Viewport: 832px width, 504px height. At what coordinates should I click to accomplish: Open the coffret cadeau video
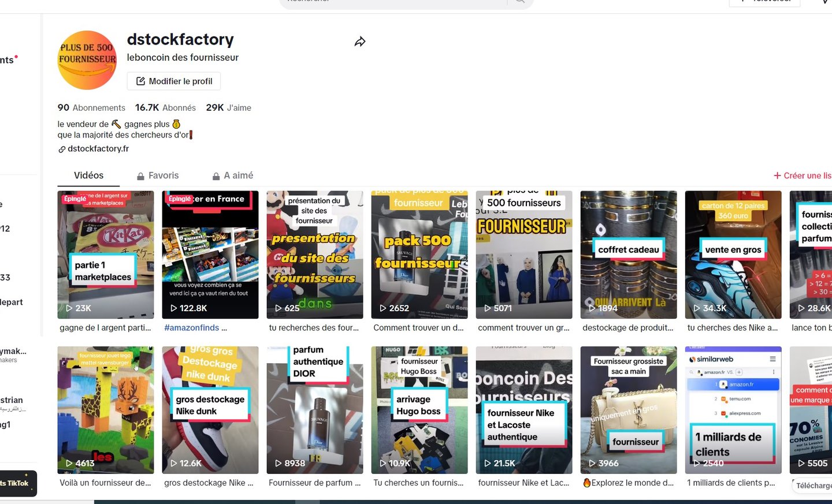point(629,255)
